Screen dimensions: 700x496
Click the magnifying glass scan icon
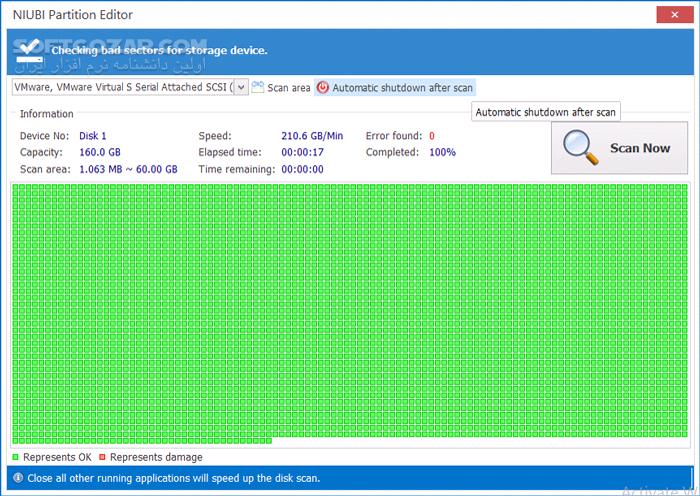coord(580,147)
